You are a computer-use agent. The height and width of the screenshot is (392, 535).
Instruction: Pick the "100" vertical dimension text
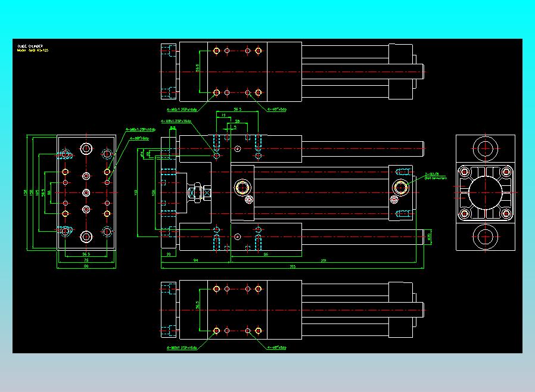coord(153,193)
